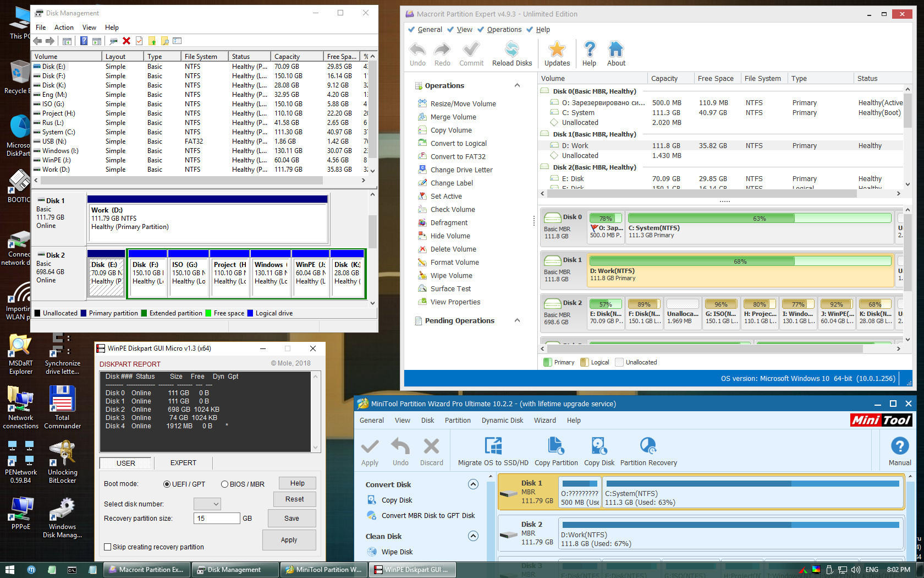
Task: Click Save button in Diskpart GUI
Action: coord(291,519)
